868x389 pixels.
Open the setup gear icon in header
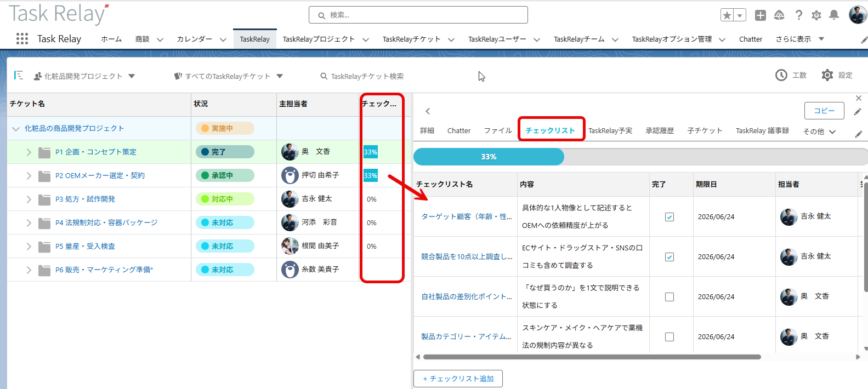816,15
